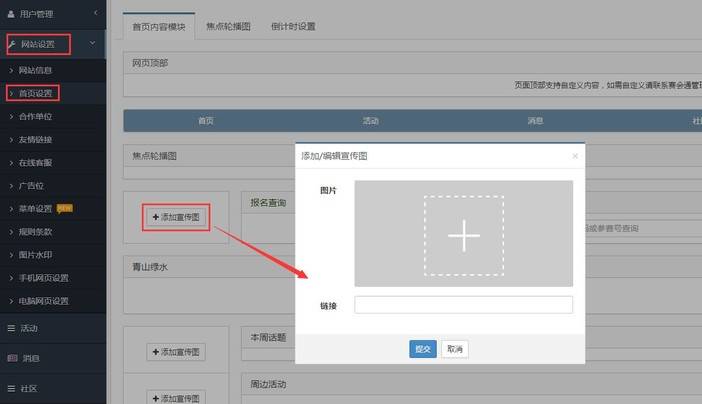Click the 消息 icon in sidebar
The height and width of the screenshot is (404, 702).
pos(11,358)
